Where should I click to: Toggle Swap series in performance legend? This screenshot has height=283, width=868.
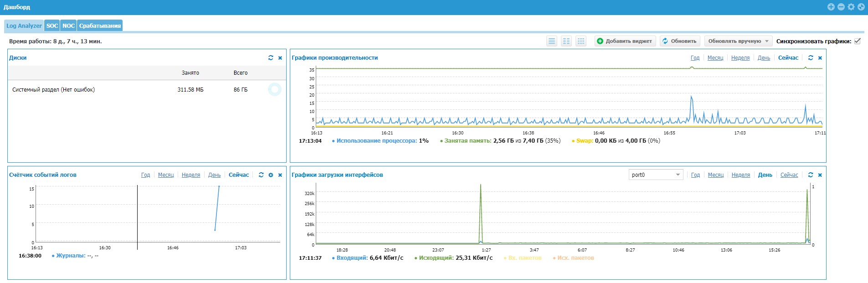[x=616, y=141]
